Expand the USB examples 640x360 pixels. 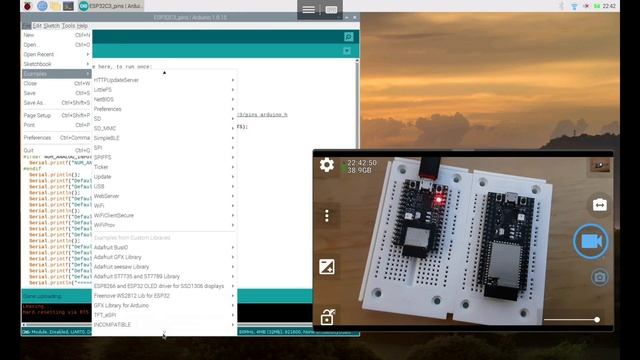(164, 186)
